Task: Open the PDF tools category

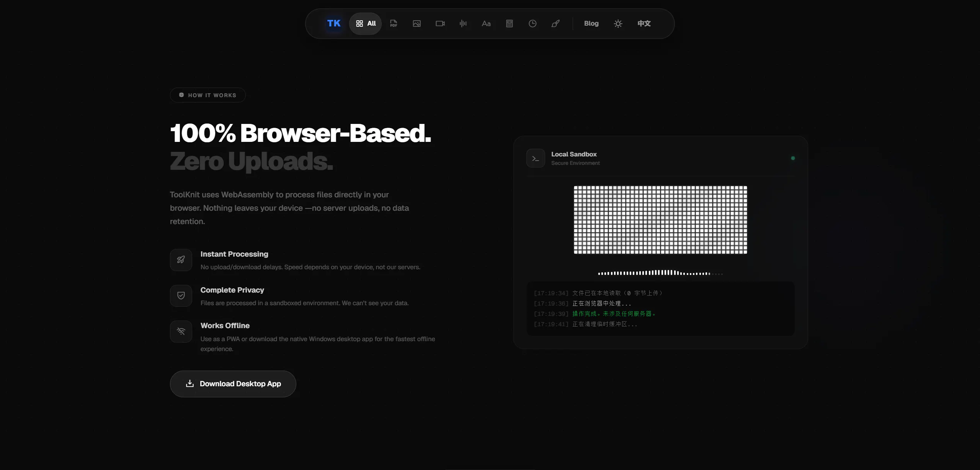Action: (x=394, y=23)
